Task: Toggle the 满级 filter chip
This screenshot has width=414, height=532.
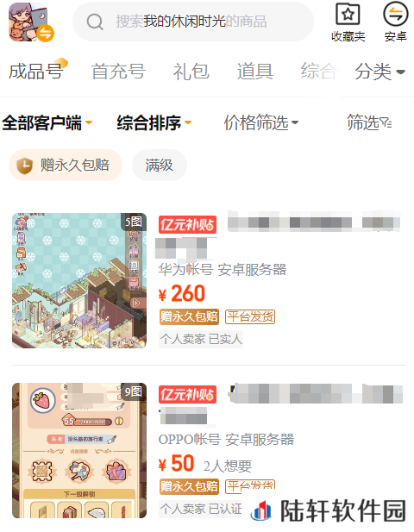Action: (x=160, y=166)
